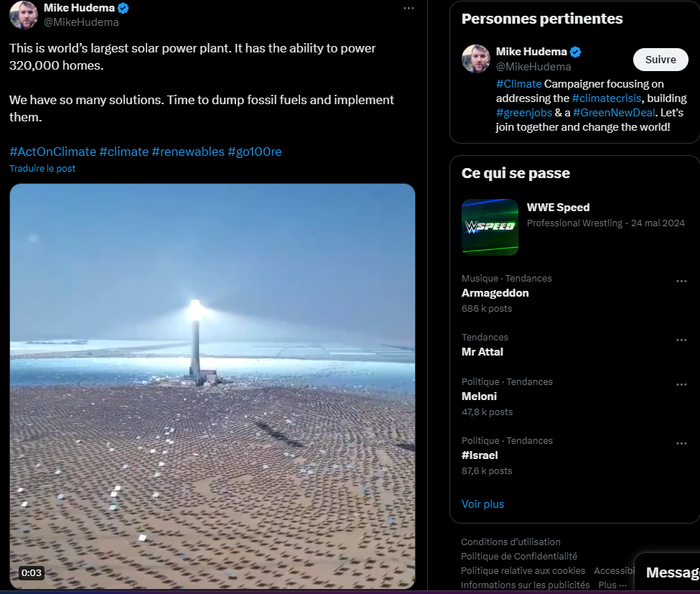This screenshot has width=700, height=594.
Task: Follow Mike Hudema with the Suivre button
Action: coord(661,60)
